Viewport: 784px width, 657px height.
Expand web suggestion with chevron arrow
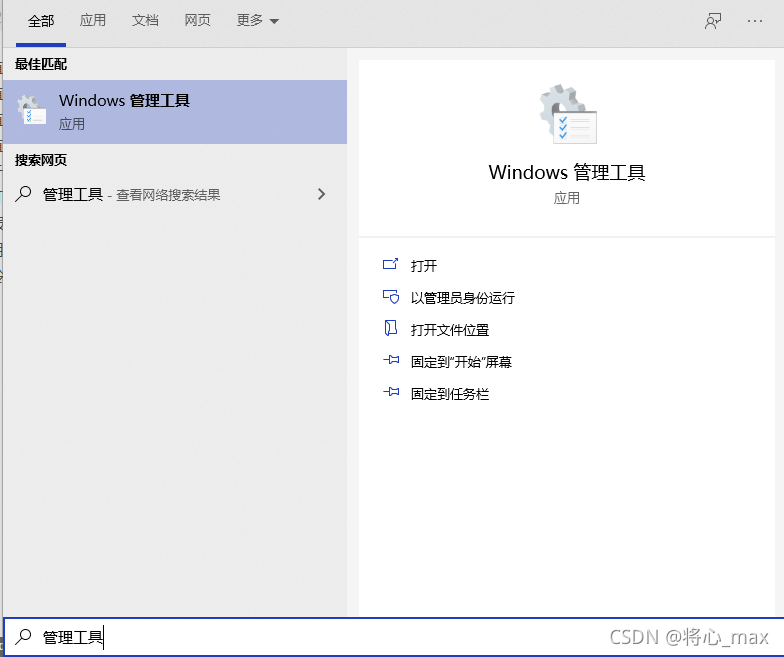coord(322,194)
